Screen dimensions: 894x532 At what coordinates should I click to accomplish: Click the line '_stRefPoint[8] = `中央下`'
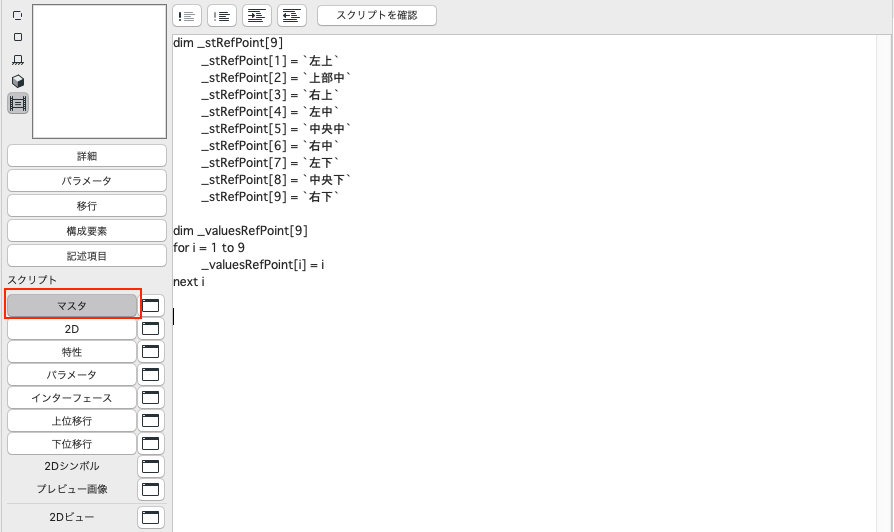(x=276, y=180)
